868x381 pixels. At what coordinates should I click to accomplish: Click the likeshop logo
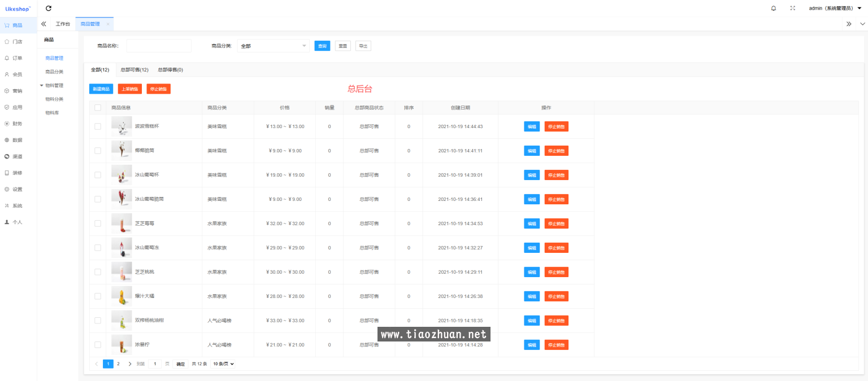point(18,8)
